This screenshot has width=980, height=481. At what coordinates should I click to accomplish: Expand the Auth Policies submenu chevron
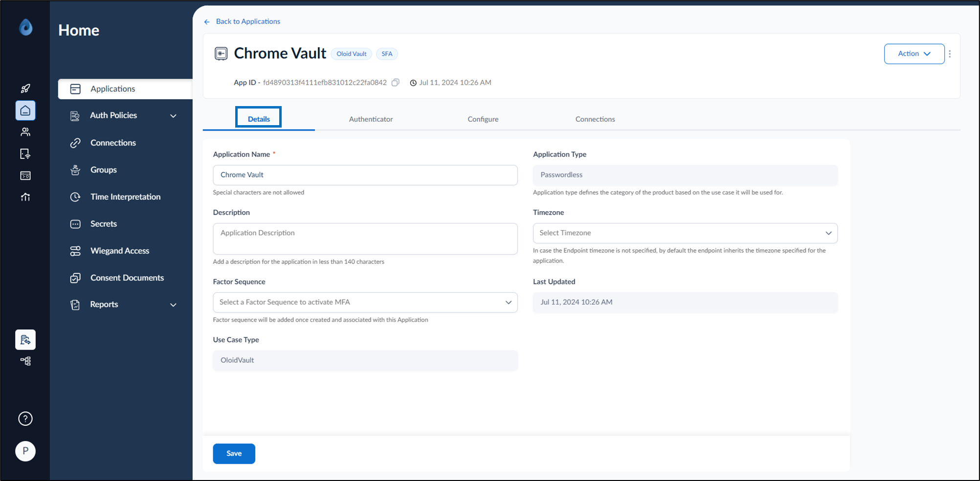coord(173,116)
